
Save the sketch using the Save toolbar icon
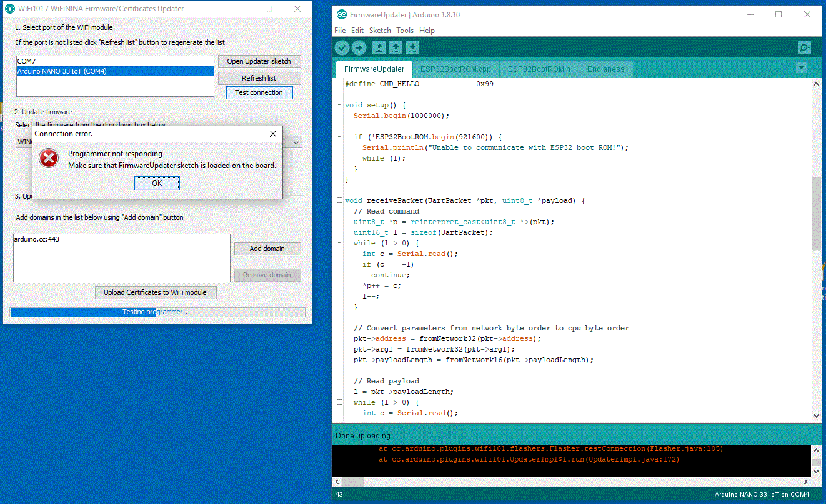tap(412, 47)
